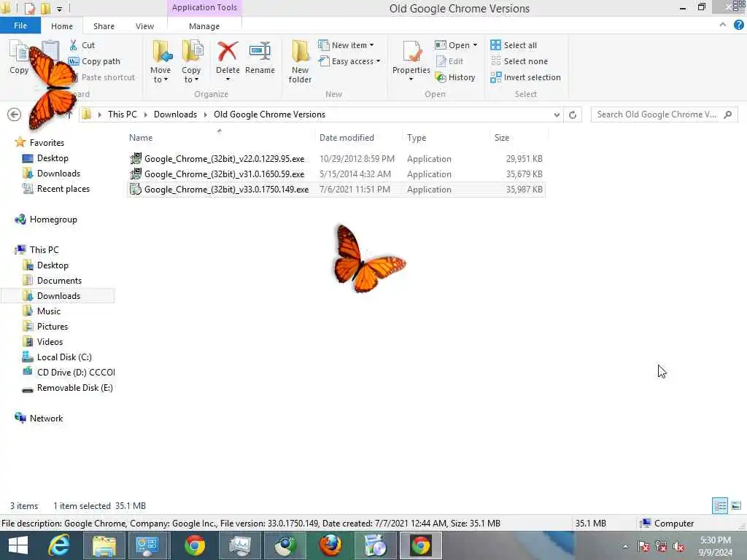Expand address bar history dropdown
The height and width of the screenshot is (560, 747).
point(557,114)
